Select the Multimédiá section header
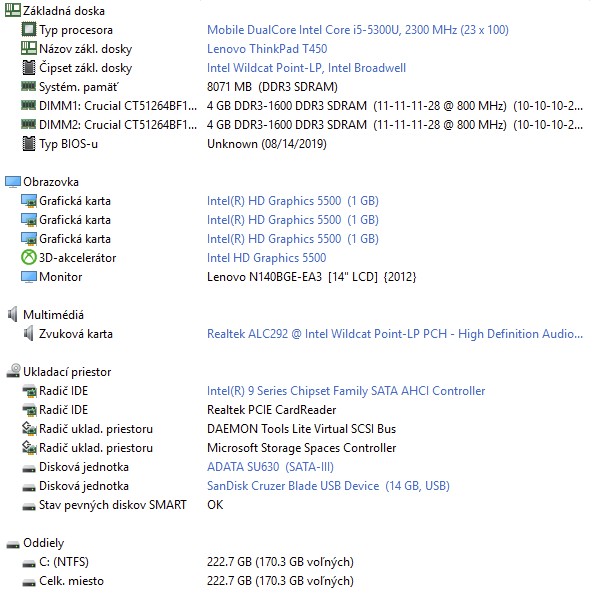The image size is (614, 598). [53, 314]
